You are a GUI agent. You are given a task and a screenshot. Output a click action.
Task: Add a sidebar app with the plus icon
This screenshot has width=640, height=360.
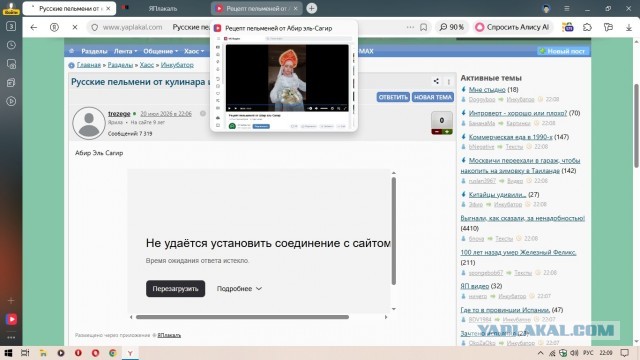11,300
